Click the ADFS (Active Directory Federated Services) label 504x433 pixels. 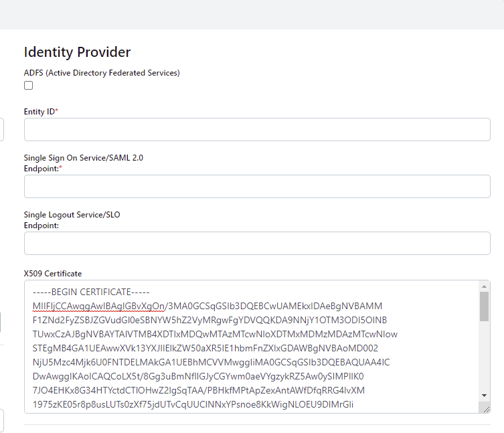tap(102, 73)
